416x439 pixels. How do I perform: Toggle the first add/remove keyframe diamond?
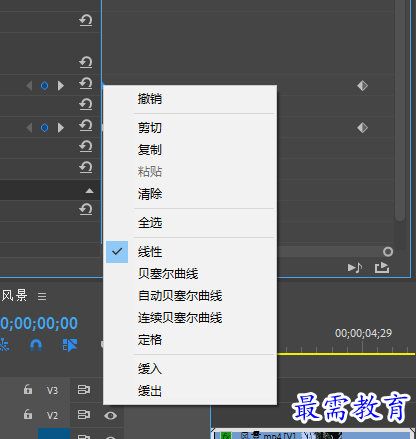point(44,86)
